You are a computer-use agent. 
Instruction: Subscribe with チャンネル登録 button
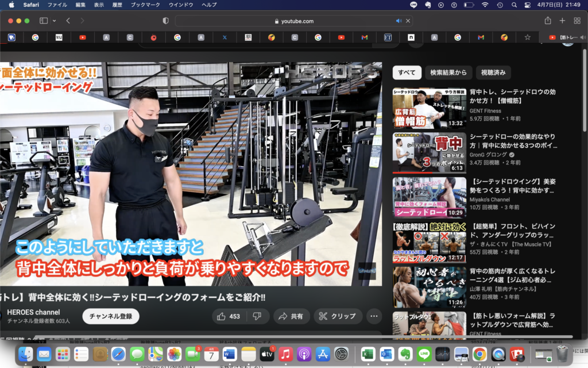point(111,316)
